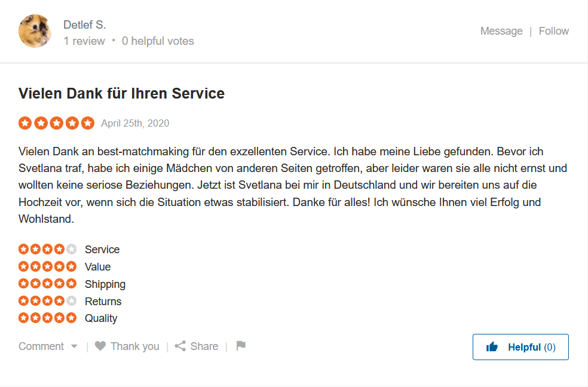Screen dimensions: 588x387
Task: Click the fifth star beside Quality
Action: pyautogui.click(x=72, y=318)
